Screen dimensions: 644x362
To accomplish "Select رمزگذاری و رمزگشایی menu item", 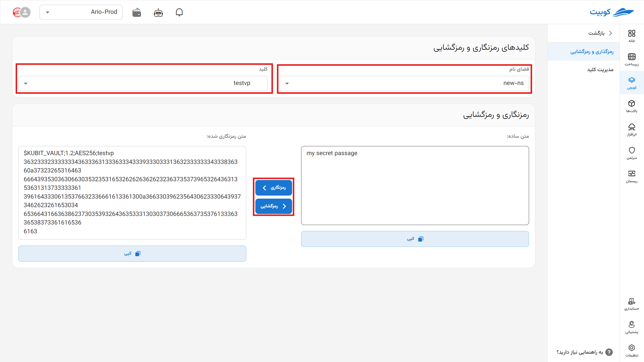I will click(583, 52).
